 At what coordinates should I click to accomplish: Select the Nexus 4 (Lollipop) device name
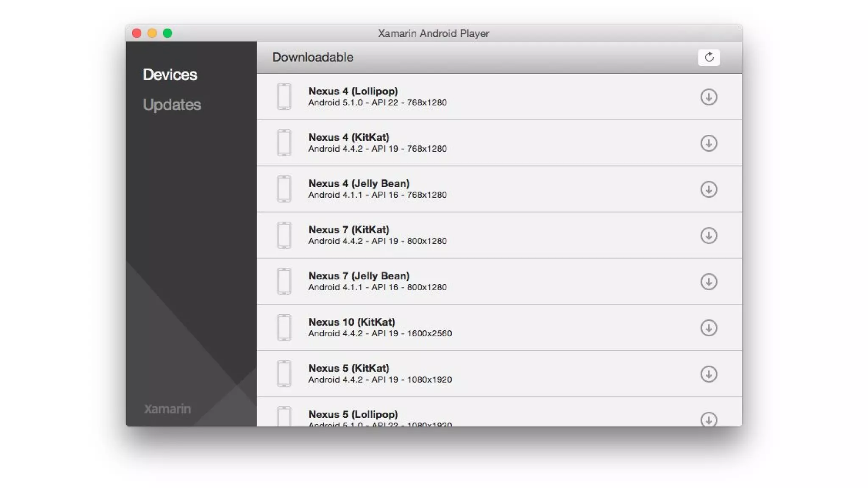click(353, 91)
